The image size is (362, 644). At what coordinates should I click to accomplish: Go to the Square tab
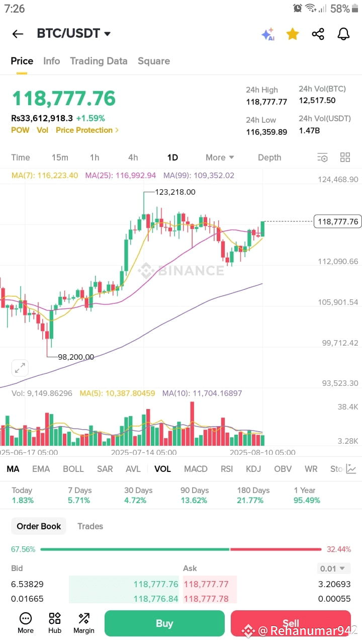click(x=154, y=61)
